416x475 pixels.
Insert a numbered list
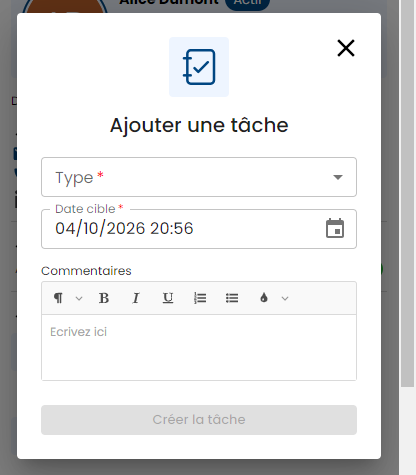pyautogui.click(x=200, y=298)
